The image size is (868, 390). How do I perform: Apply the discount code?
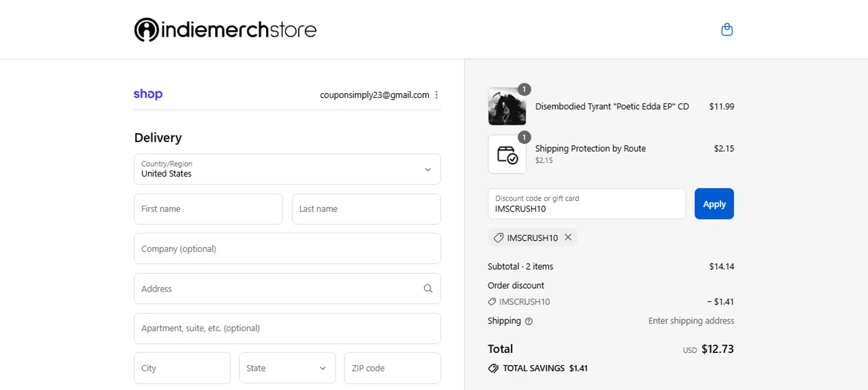coord(714,204)
